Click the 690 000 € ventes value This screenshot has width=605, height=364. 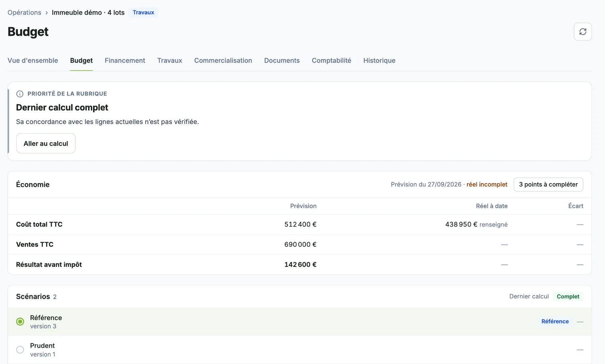300,244
